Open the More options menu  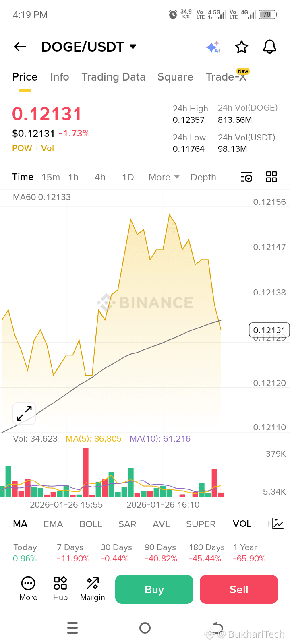[x=28, y=588]
